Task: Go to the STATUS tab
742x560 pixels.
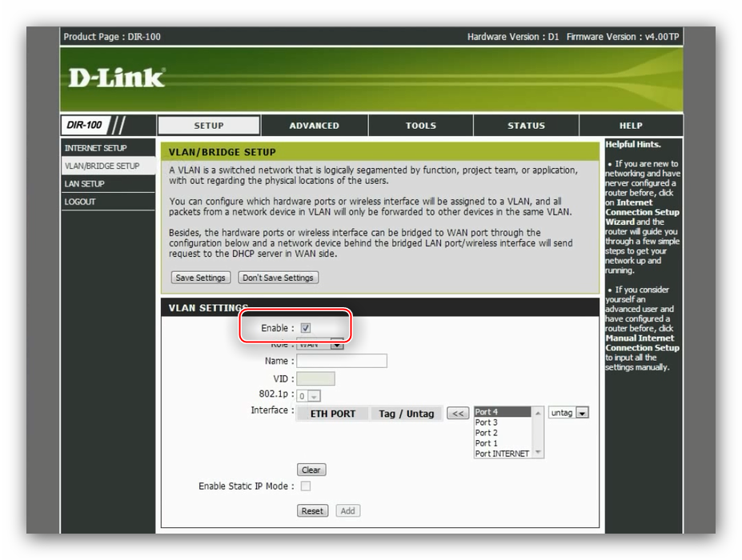Action: click(x=526, y=126)
